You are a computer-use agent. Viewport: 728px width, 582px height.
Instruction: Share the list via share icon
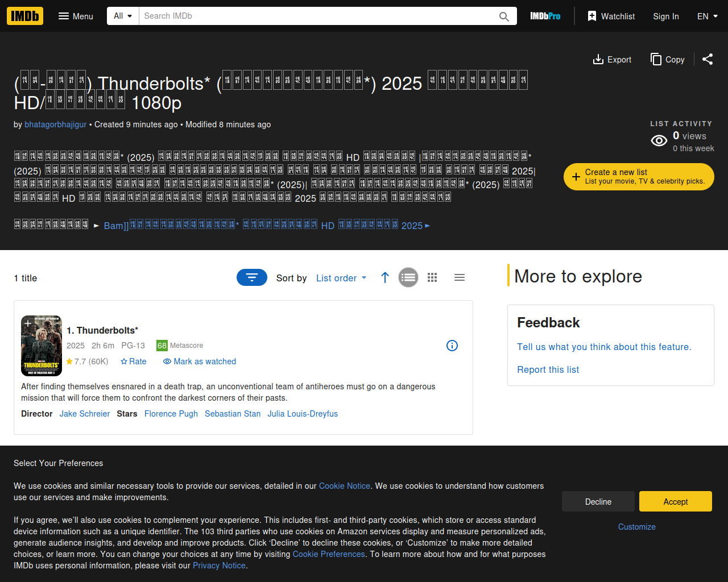(708, 59)
